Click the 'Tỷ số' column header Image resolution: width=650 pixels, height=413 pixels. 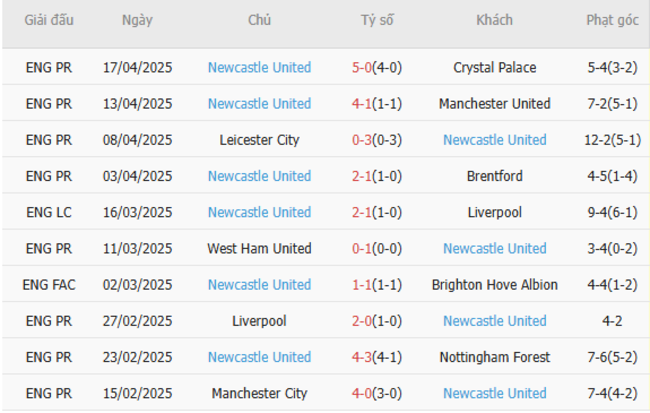[x=377, y=21]
